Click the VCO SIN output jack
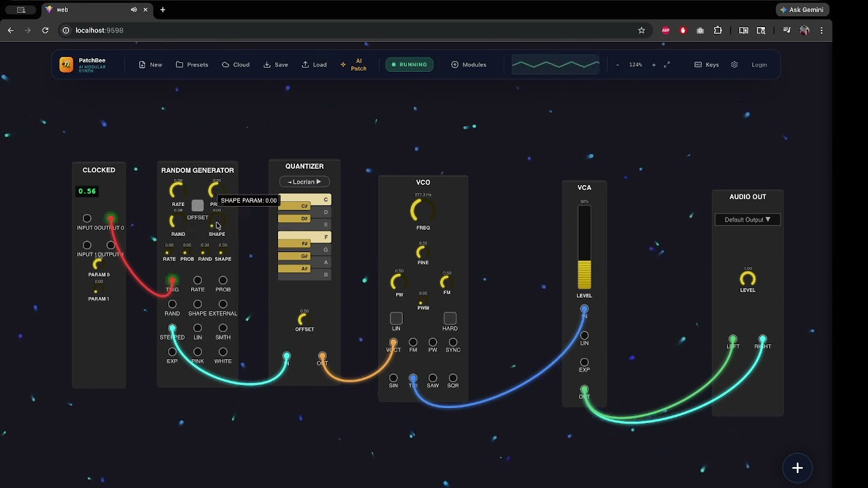This screenshot has width=868, height=488. (393, 378)
